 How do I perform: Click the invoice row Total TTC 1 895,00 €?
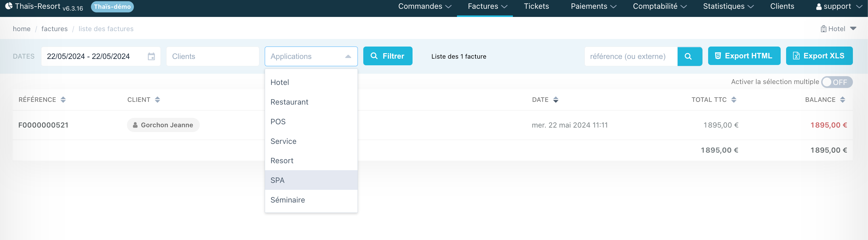(721, 125)
